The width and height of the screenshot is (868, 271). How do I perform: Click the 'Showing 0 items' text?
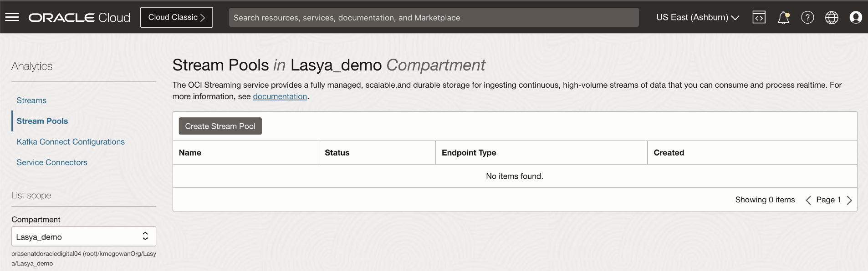coord(765,200)
